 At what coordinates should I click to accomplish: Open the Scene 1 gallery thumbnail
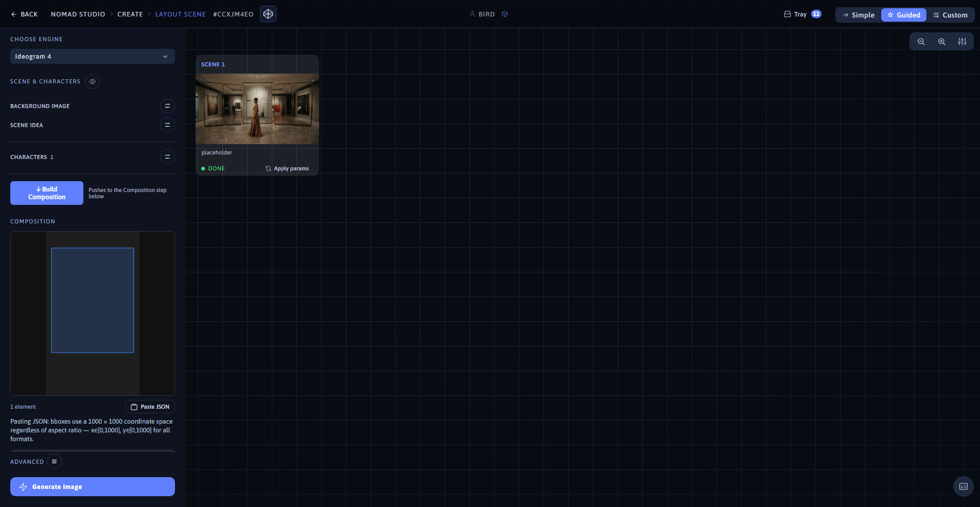(x=257, y=109)
